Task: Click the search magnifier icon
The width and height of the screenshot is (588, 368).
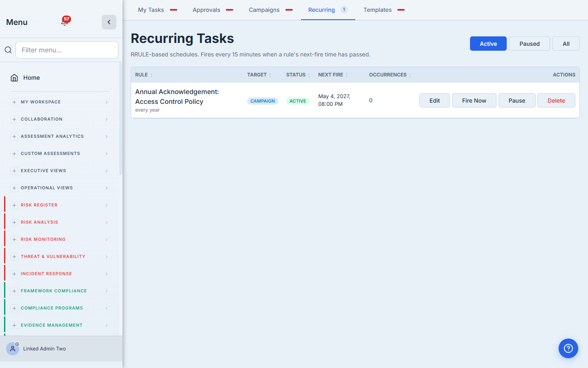Action: [8, 50]
